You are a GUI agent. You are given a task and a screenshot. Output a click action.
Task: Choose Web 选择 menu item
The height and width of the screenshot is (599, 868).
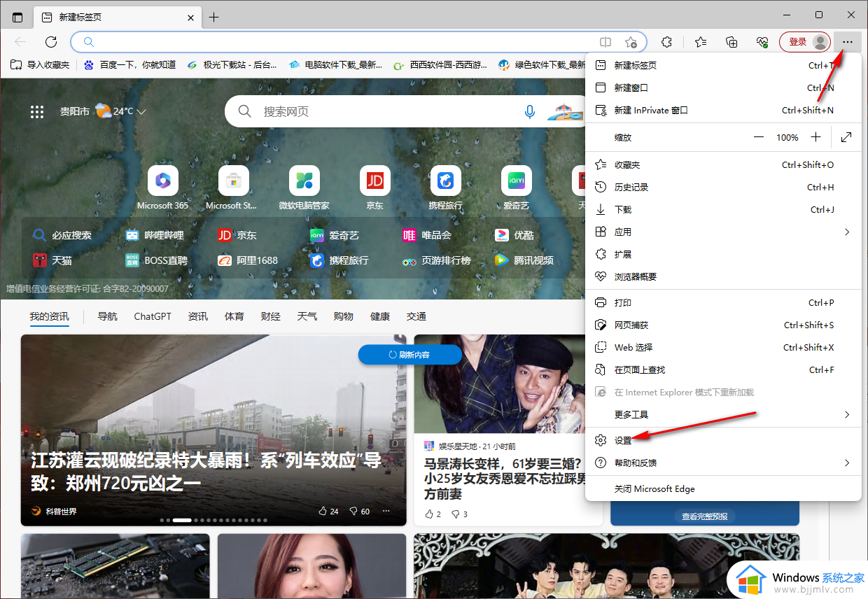coord(723,347)
